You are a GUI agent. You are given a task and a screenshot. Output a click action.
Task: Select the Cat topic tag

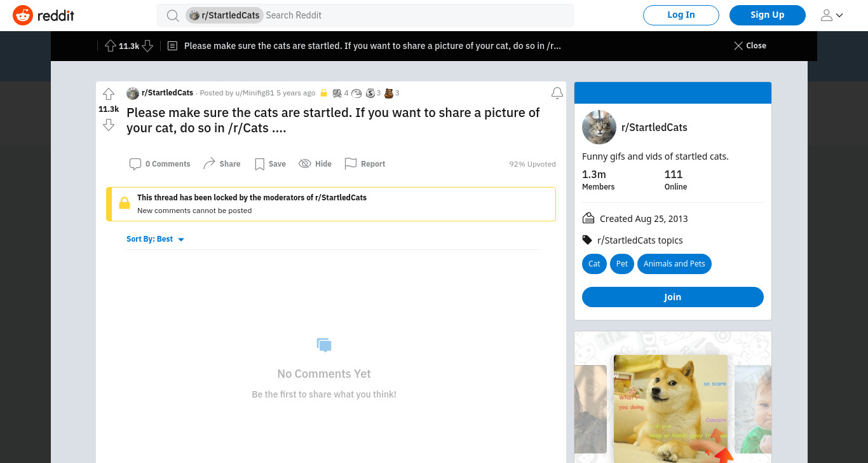[594, 264]
